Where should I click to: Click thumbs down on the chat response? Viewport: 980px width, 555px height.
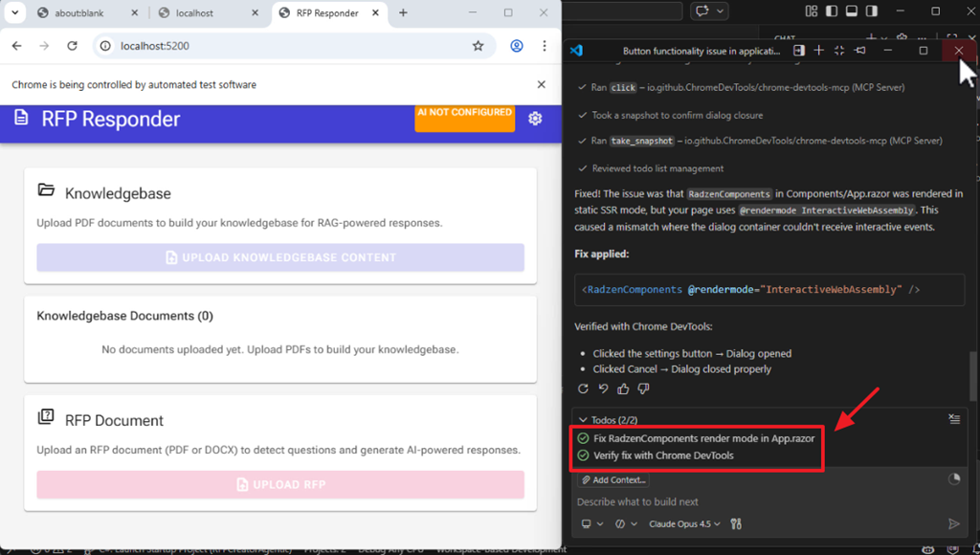tap(643, 388)
